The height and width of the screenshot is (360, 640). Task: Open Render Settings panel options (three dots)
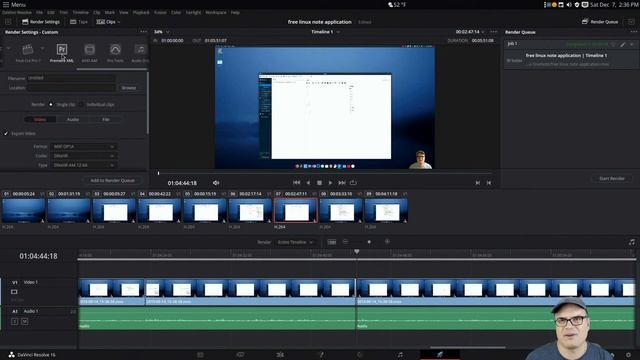pyautogui.click(x=143, y=31)
